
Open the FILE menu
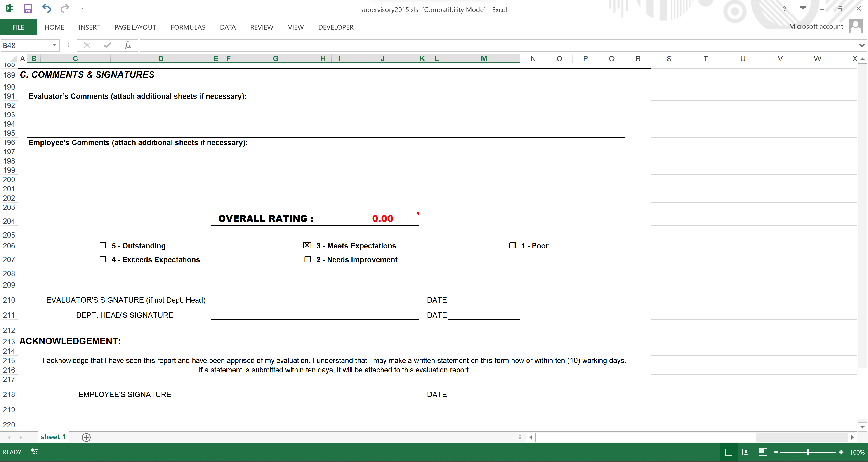point(18,27)
